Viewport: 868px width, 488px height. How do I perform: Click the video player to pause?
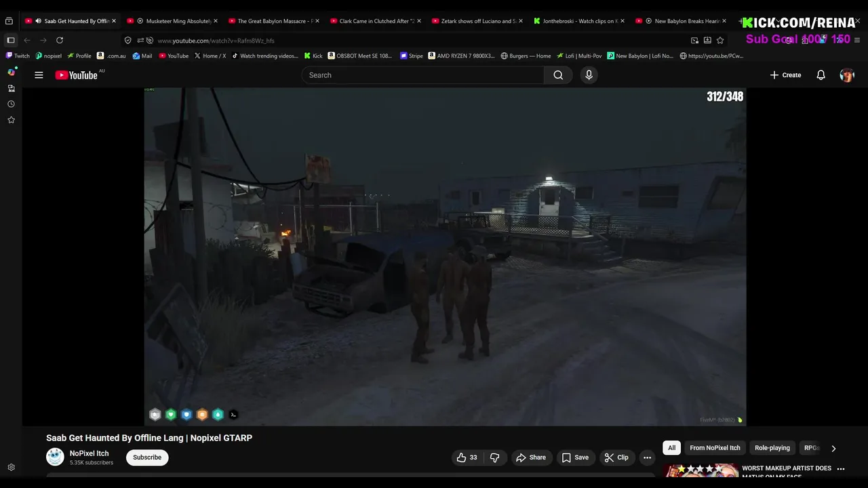(x=445, y=256)
